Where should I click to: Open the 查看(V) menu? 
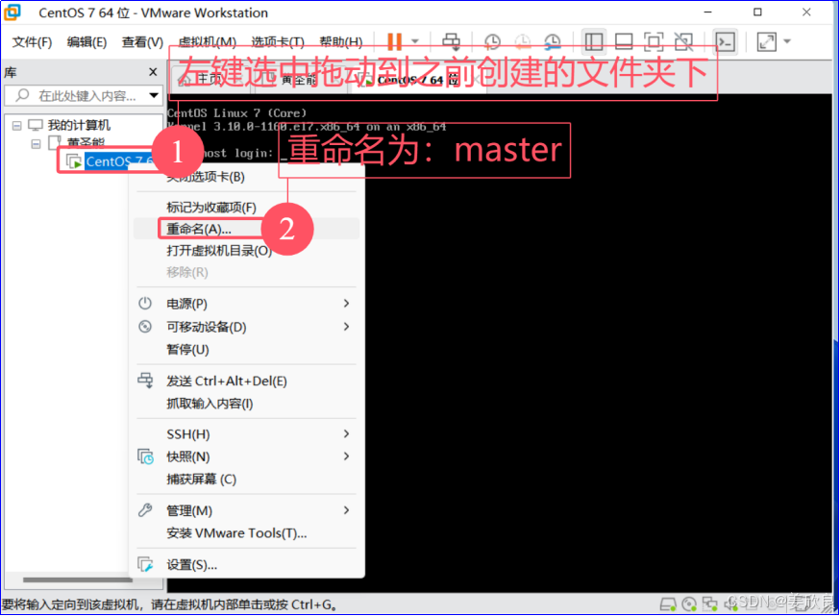[142, 41]
